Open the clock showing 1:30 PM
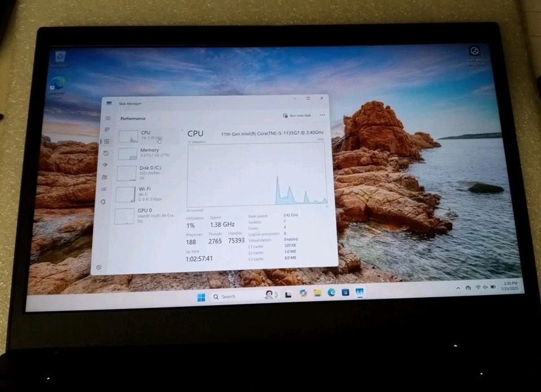 510,286
